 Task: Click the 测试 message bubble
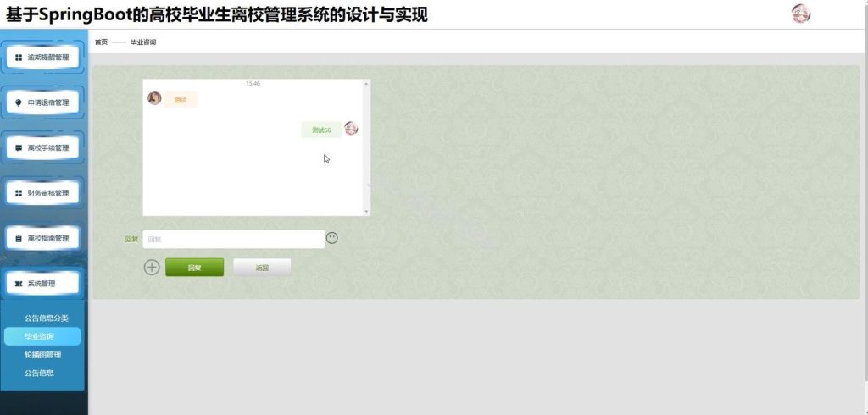181,100
